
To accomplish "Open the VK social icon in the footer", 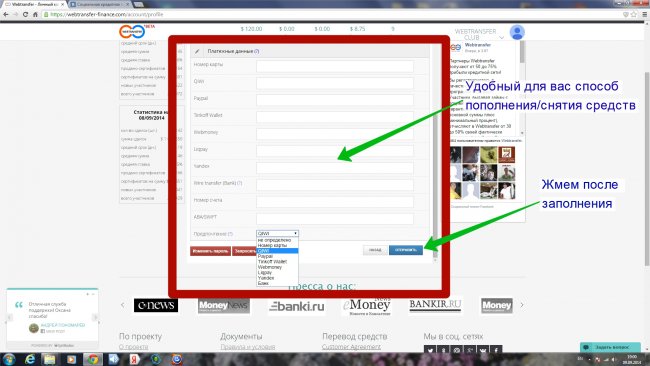I will click(483, 350).
